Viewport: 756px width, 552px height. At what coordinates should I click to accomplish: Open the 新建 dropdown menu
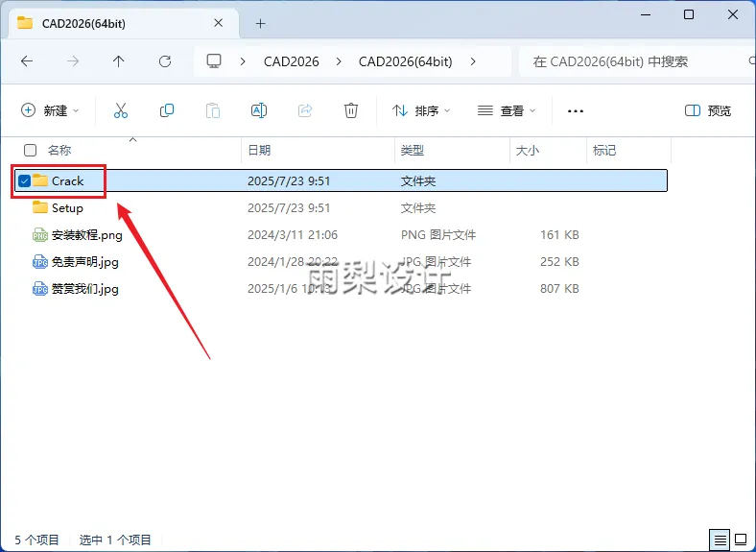[50, 110]
